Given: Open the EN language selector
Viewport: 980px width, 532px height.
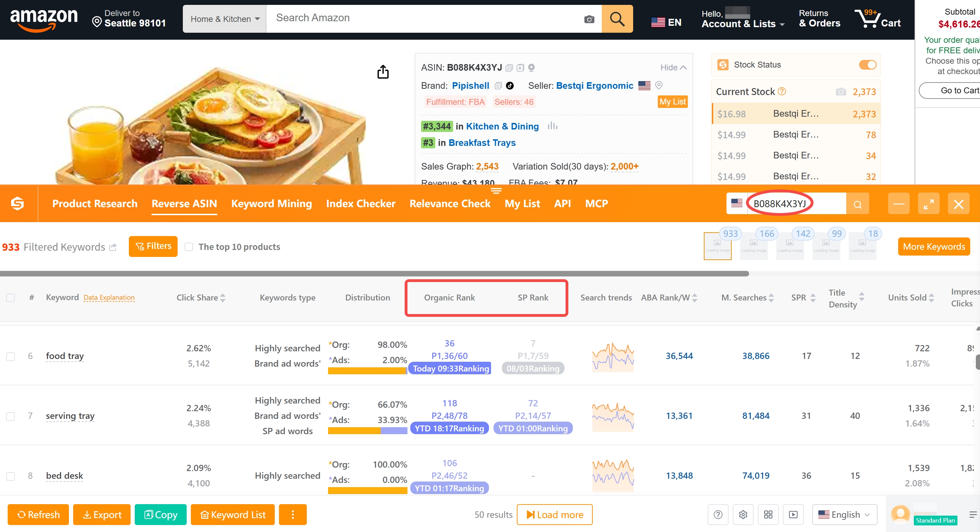Looking at the screenshot, I should click(x=666, y=22).
